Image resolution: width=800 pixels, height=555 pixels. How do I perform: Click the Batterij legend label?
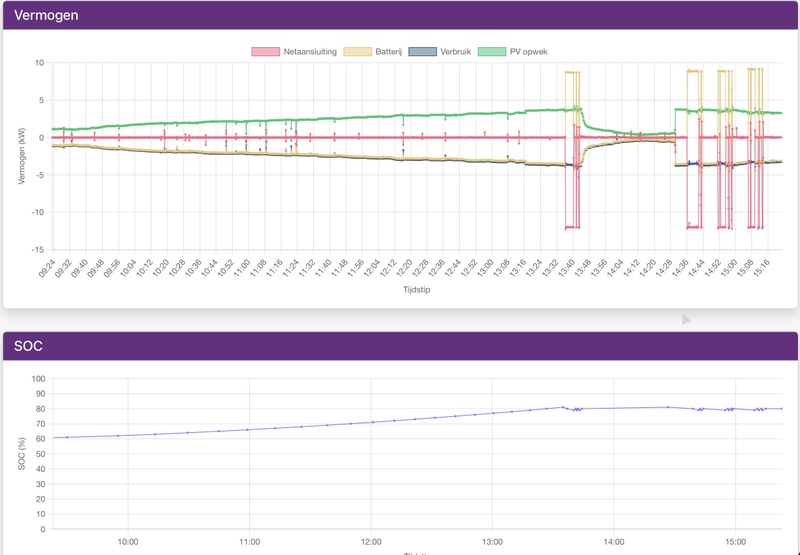[388, 52]
